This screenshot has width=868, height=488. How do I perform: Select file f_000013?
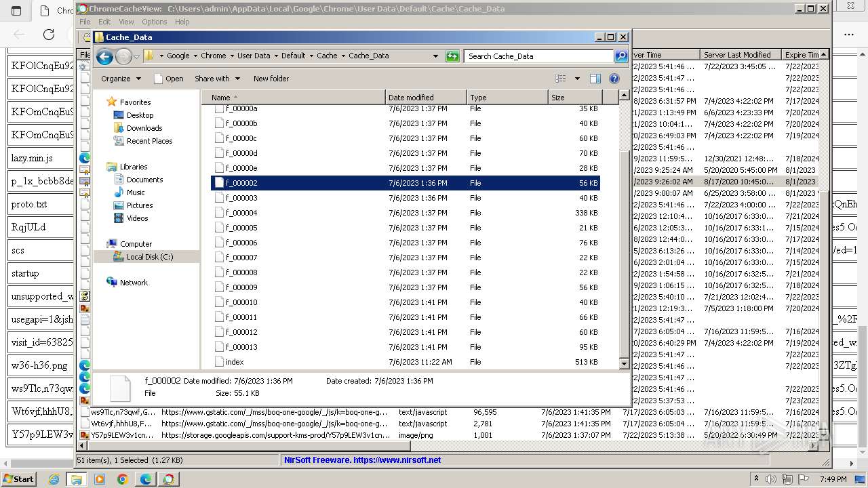[x=241, y=347]
